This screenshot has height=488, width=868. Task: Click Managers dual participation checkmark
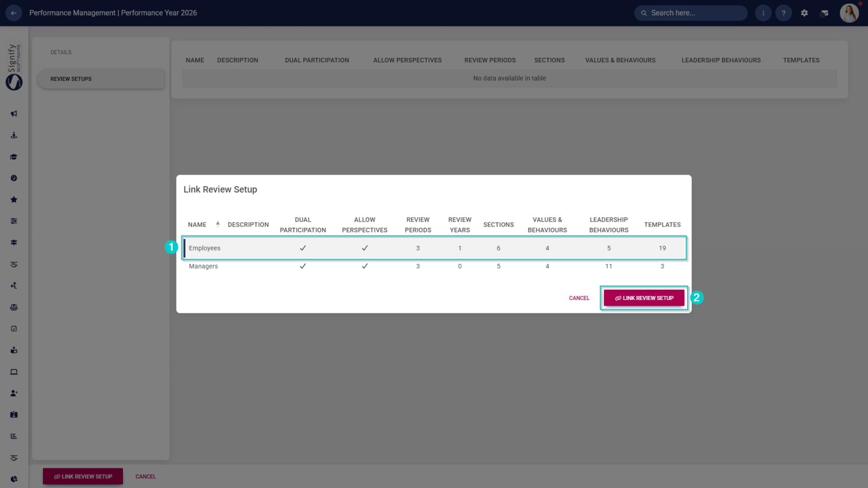pyautogui.click(x=303, y=266)
